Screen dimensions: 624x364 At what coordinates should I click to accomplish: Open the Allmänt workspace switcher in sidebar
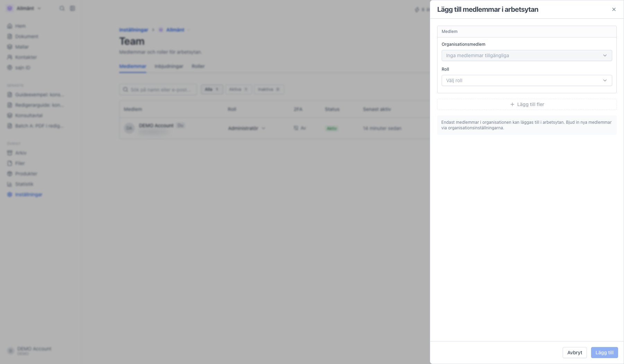coord(24,8)
